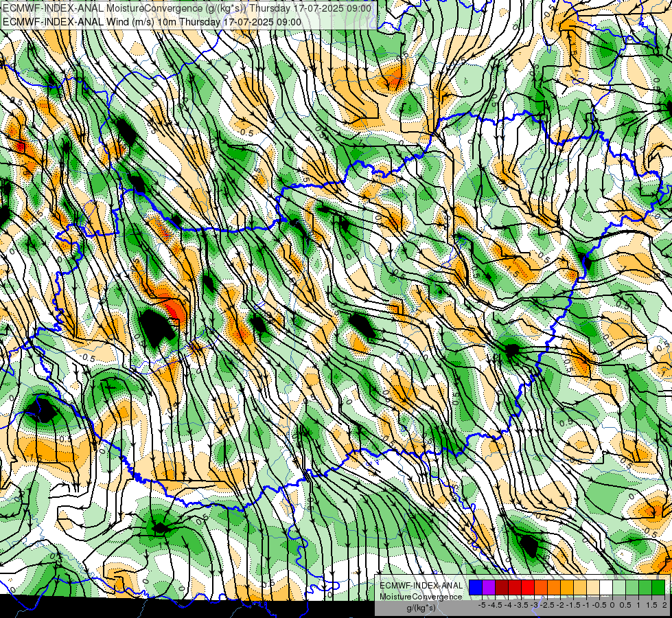Click the Wind (m/s) 10m title line
Screen dimensions: 672x618
[152, 22]
